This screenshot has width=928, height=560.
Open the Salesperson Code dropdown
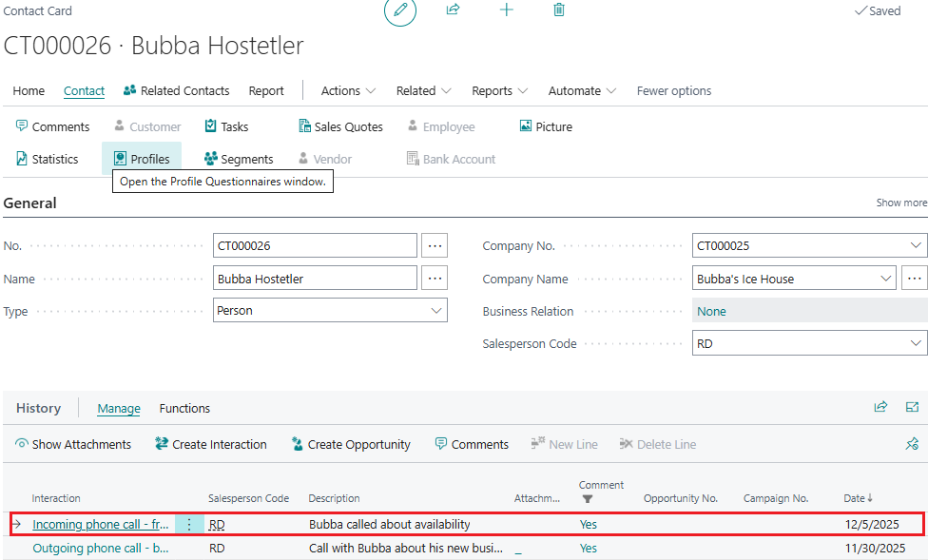click(x=916, y=343)
